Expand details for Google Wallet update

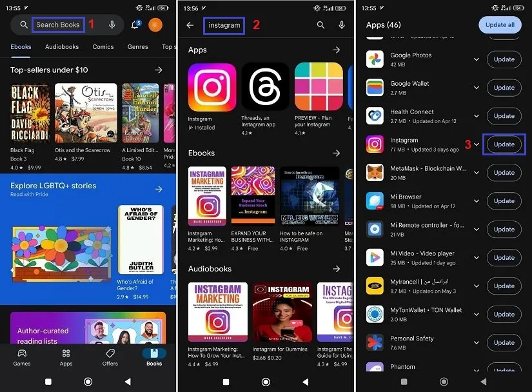(x=477, y=88)
